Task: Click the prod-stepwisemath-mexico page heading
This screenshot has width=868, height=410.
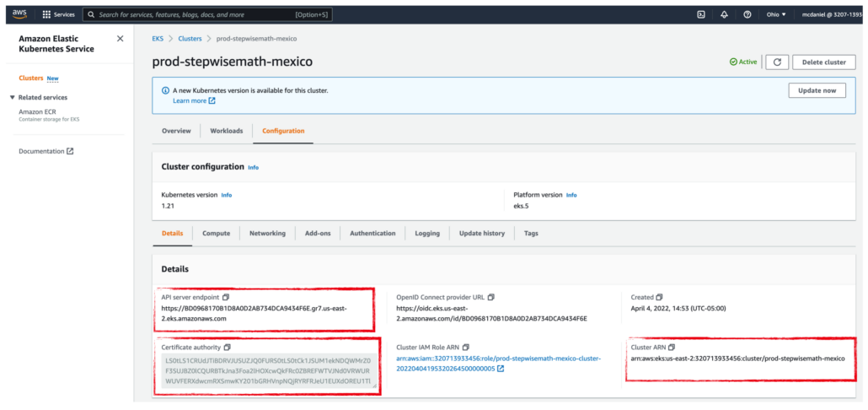Action: click(x=233, y=62)
